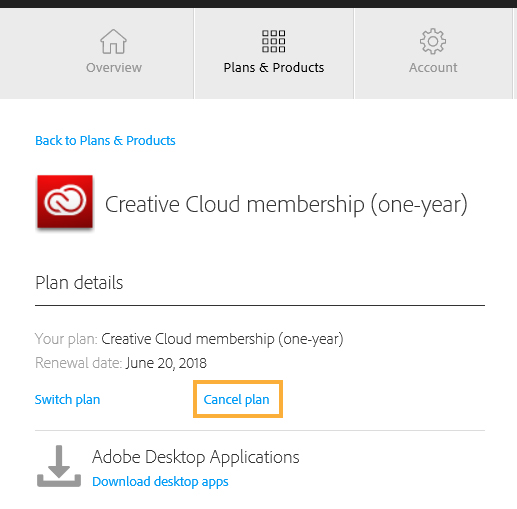Click the Renewal date label
The image size is (517, 509).
pos(79,363)
